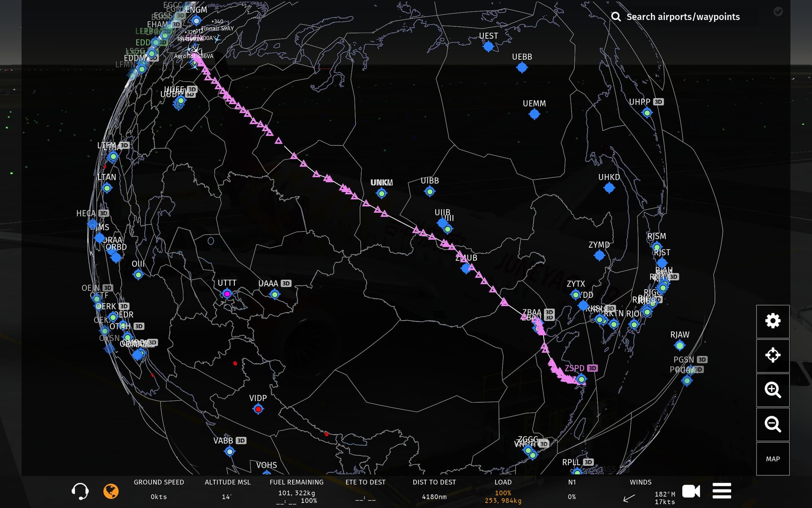Open ATC headset icon
The image size is (812, 508).
click(x=80, y=491)
